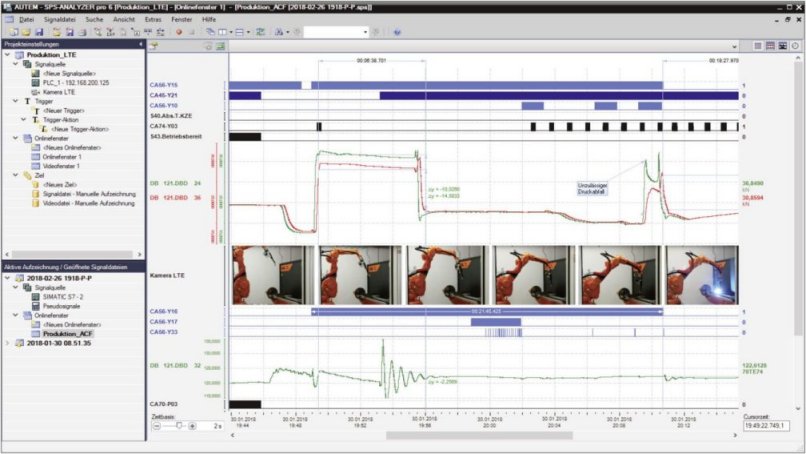Click the new project toolbar icon
Image resolution: width=806 pixels, height=454 pixels.
coord(13,32)
